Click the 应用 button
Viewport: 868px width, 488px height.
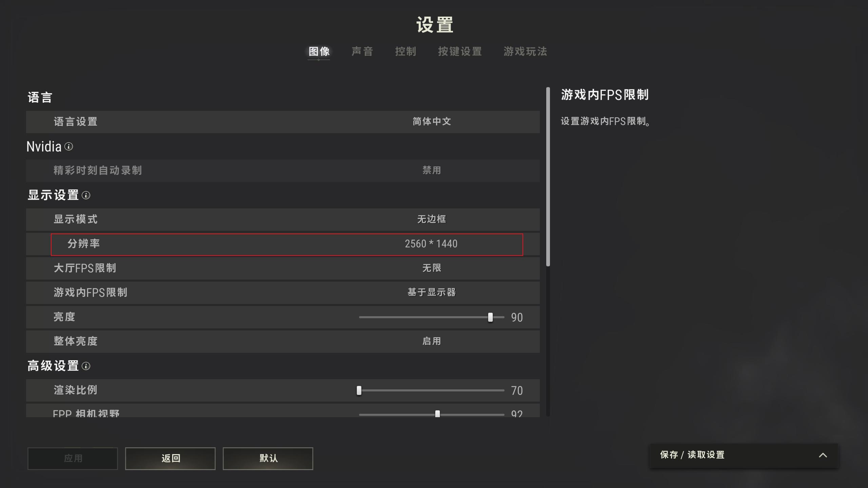[72, 458]
